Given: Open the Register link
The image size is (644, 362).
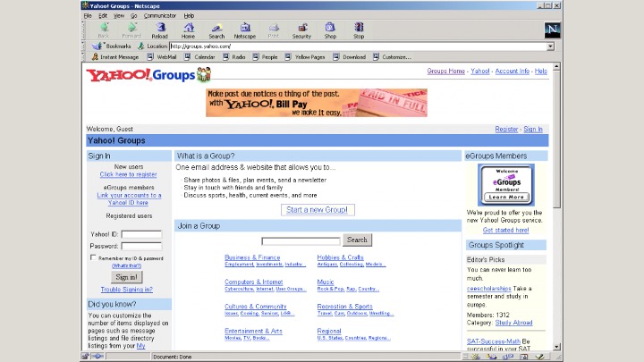Looking at the screenshot, I should (x=506, y=130).
